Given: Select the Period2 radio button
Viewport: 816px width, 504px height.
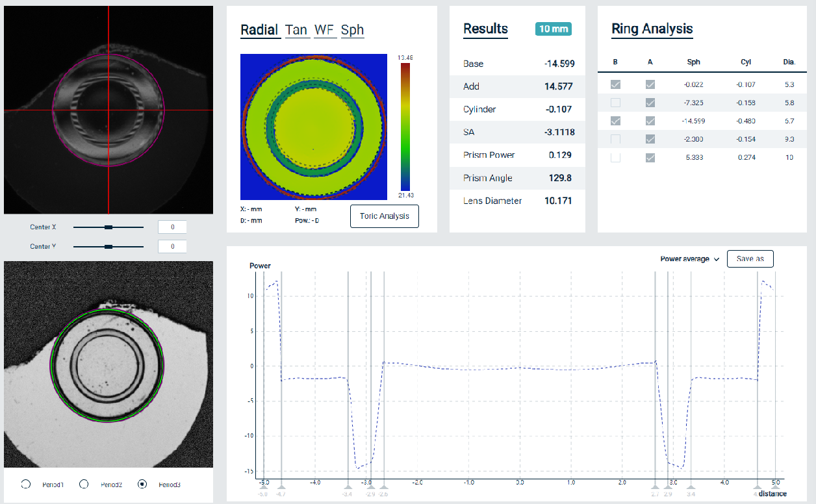Looking at the screenshot, I should coord(84,484).
